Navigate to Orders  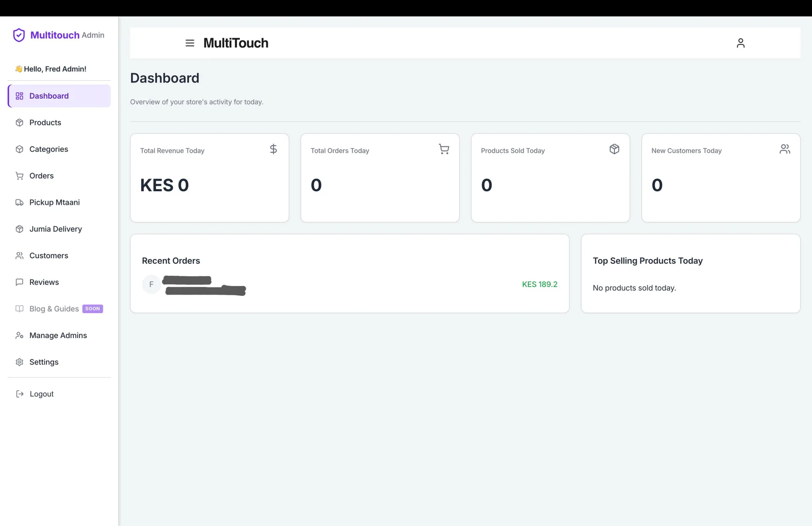point(59,176)
